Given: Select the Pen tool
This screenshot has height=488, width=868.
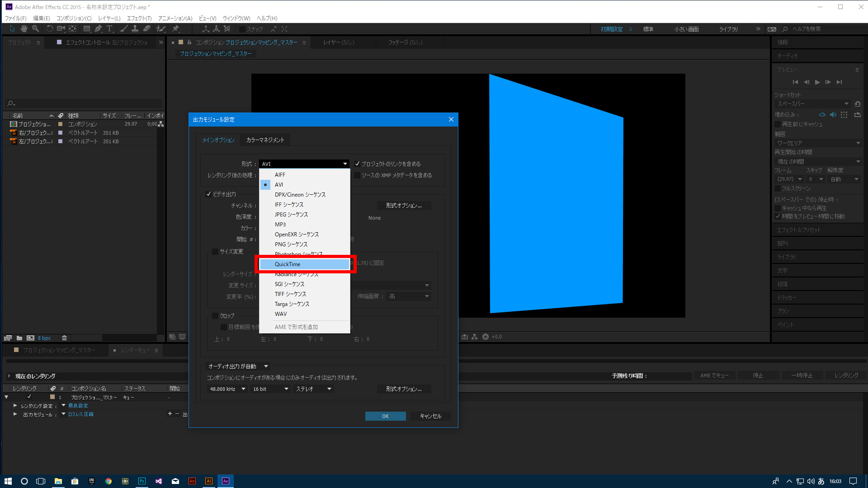Looking at the screenshot, I should (98, 29).
